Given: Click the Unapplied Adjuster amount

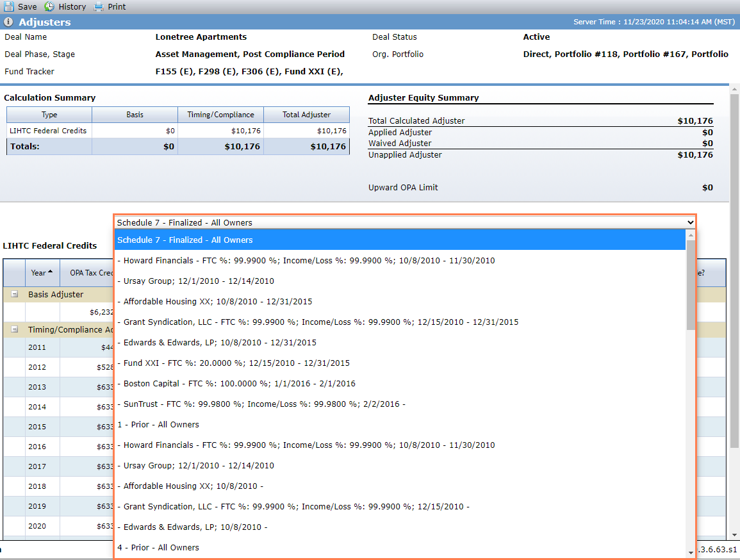Looking at the screenshot, I should (x=695, y=155).
